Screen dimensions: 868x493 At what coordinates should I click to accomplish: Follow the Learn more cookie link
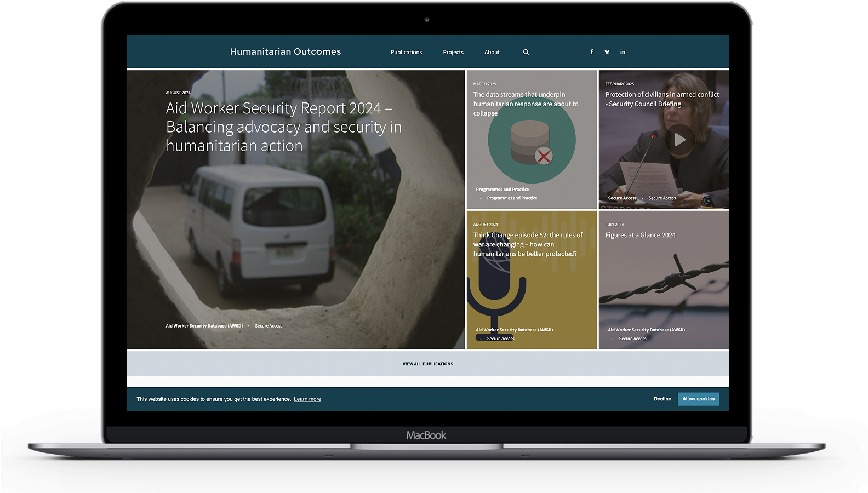307,399
